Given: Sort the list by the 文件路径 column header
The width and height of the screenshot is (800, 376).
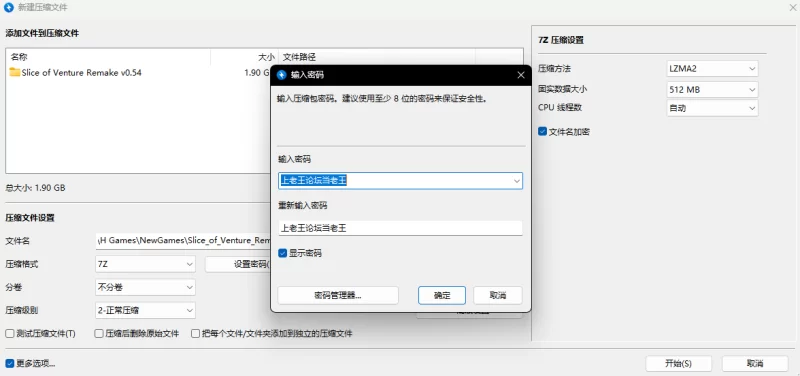Looking at the screenshot, I should [x=377, y=57].
